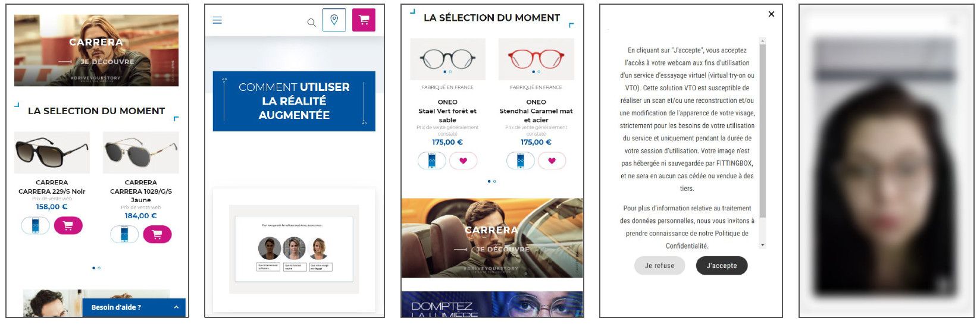Select second carousel dot under ONEO products
The width and height of the screenshot is (980, 324).
pyautogui.click(x=494, y=181)
